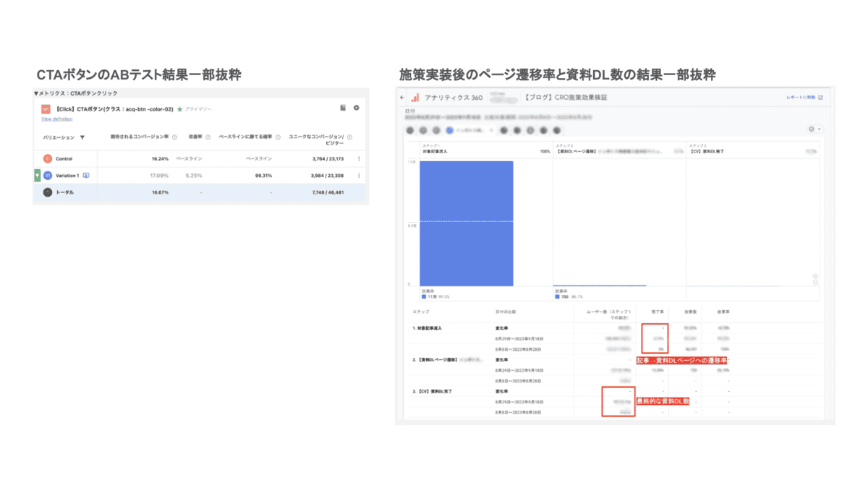Select the Control variation row label
Viewport: 868px width, 488px height.
click(64, 158)
